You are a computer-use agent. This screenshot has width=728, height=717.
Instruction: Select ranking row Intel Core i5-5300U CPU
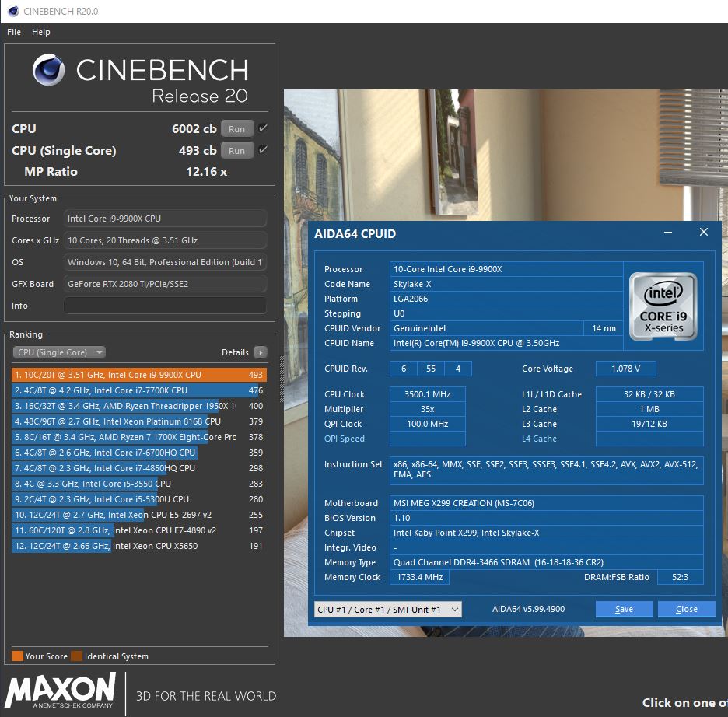pos(139,499)
